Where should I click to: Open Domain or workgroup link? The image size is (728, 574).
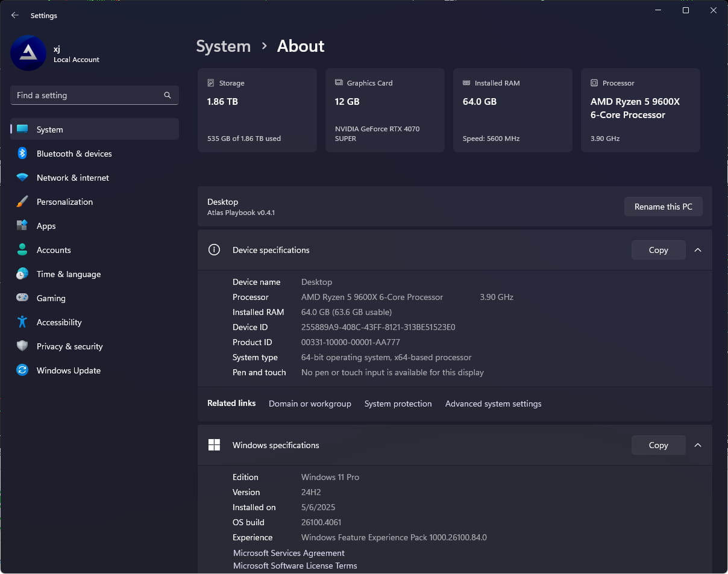[310, 404]
